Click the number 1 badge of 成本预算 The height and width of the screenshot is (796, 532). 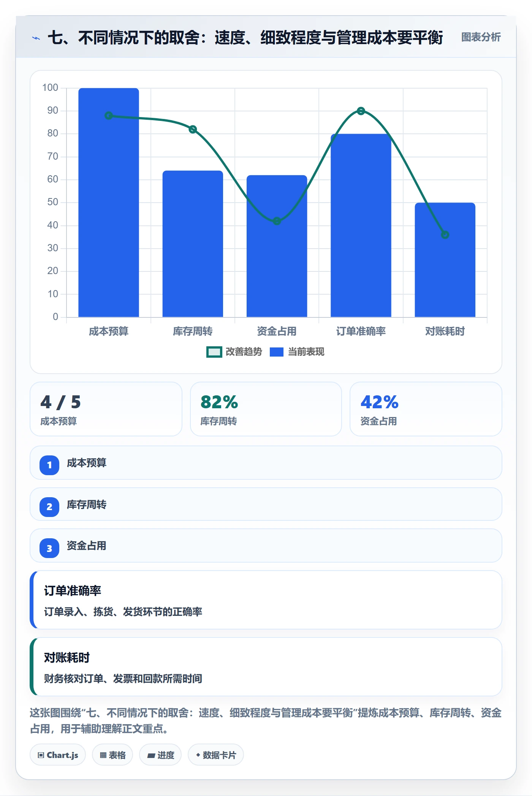49,465
